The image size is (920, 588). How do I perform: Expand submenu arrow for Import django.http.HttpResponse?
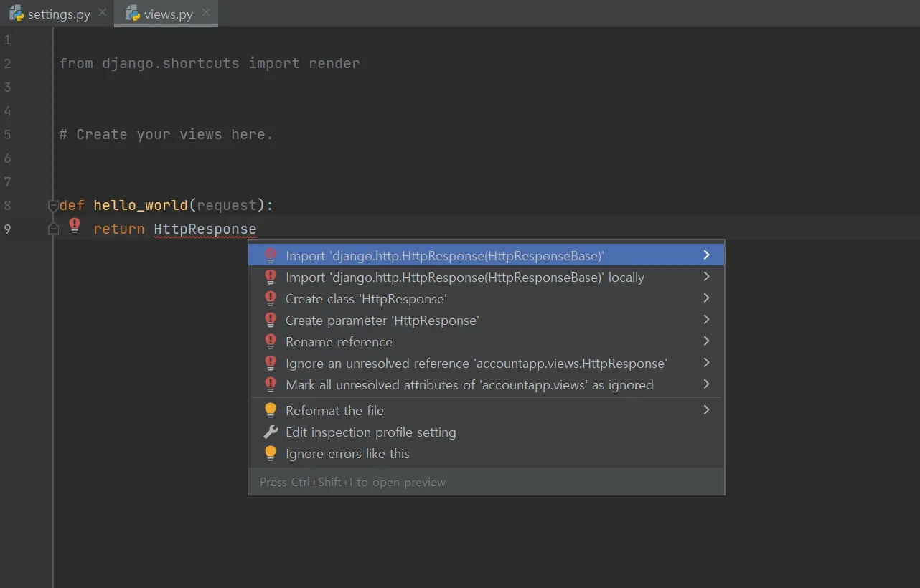click(707, 255)
